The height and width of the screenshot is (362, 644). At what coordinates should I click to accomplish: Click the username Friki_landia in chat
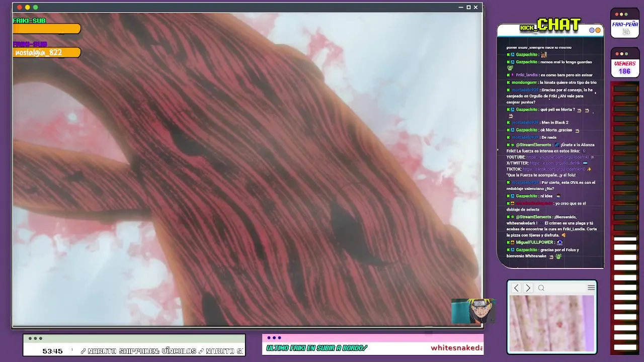point(526,75)
